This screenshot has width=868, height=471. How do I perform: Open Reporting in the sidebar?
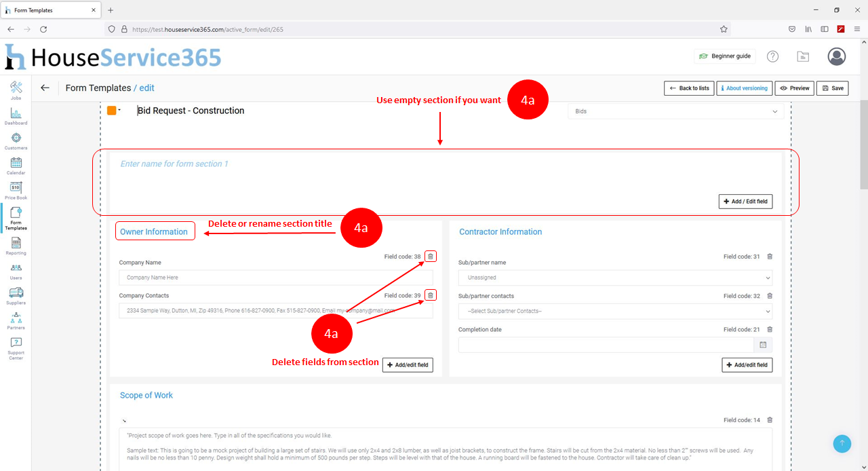pyautogui.click(x=16, y=246)
